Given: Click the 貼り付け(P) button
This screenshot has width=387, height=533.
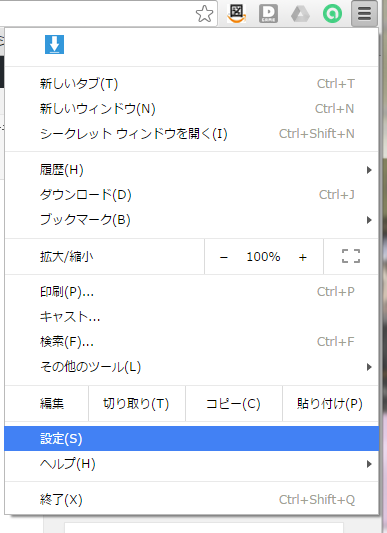Looking at the screenshot, I should tap(330, 403).
